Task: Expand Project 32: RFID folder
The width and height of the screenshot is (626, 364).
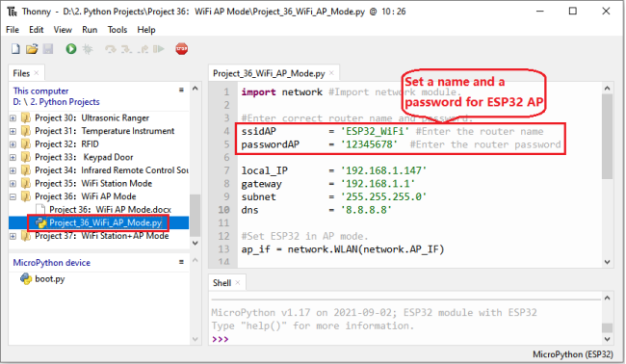Action: pos(13,144)
